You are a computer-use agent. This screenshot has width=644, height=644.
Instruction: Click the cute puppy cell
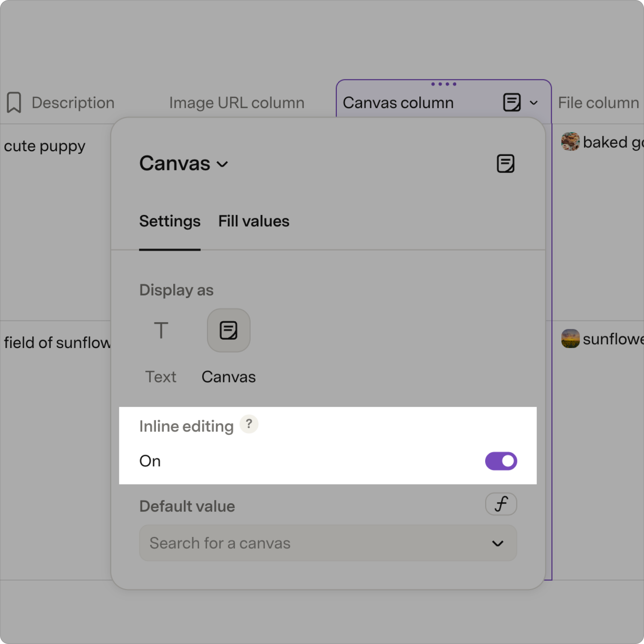[45, 146]
